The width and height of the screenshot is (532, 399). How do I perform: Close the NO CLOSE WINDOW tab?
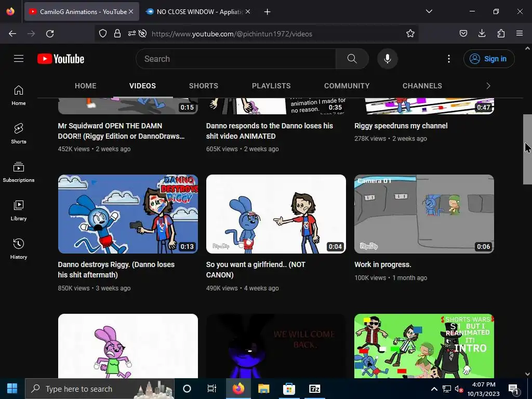pyautogui.click(x=248, y=11)
